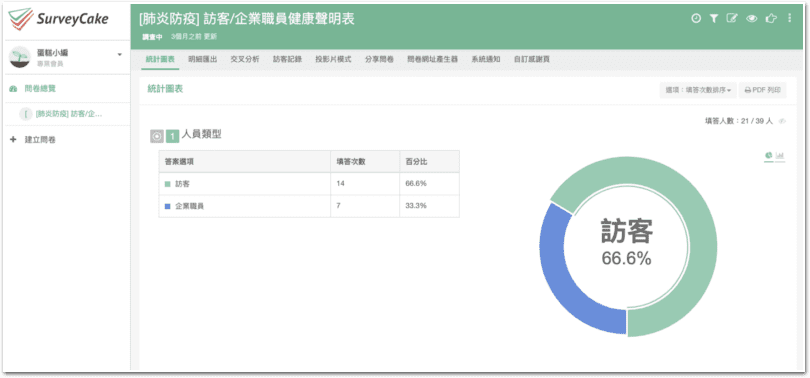The width and height of the screenshot is (810, 378).
Task: Open the 問卷網址產生器 tab
Action: pyautogui.click(x=432, y=59)
